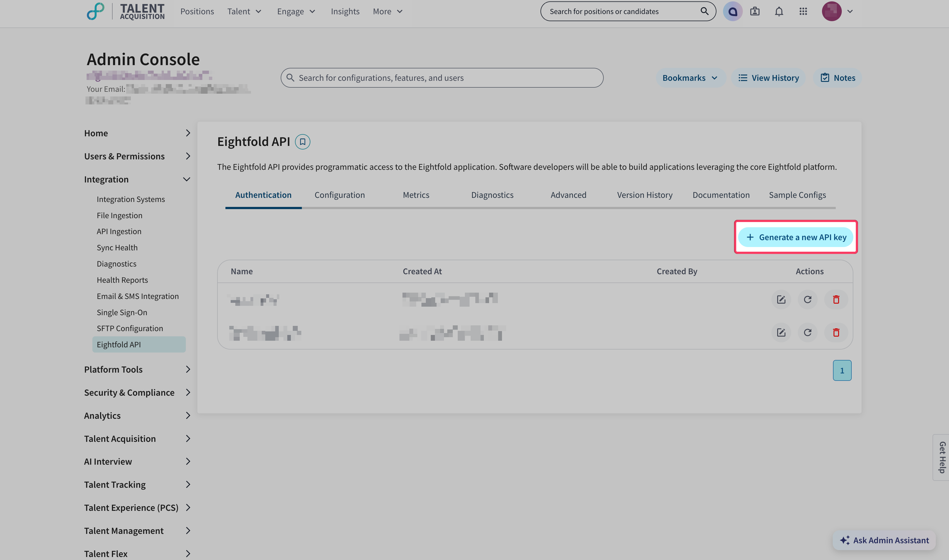This screenshot has height=560, width=949.
Task: Regenerate the second API key
Action: pos(807,332)
